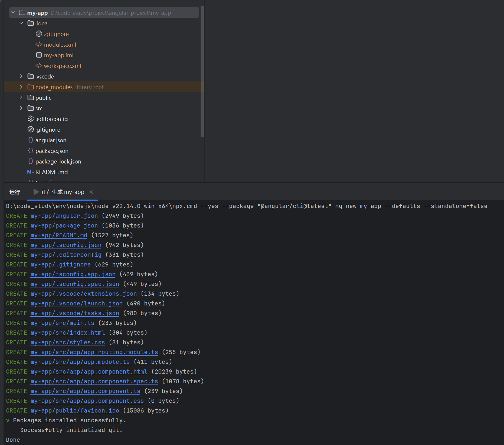Click the JSON icon next to package-lock.json
Screen dimensions: 504x445
[31, 161]
